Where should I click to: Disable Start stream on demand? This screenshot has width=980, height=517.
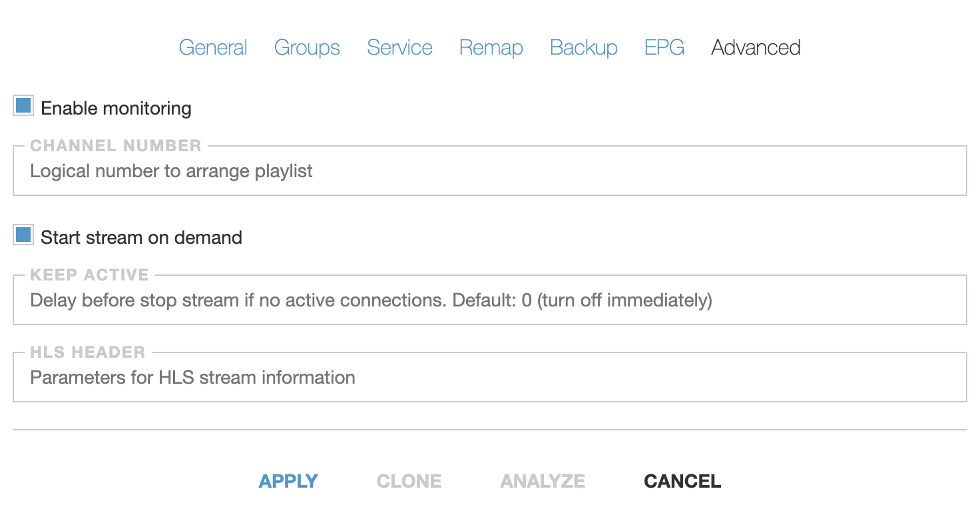coord(22,235)
